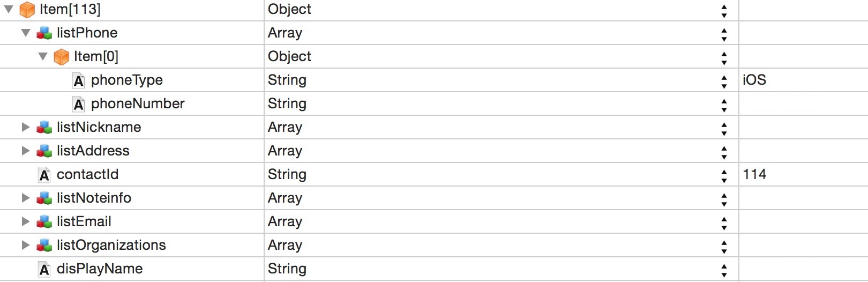Click the string icon next to contactId
This screenshot has height=282, width=868.
44,175
